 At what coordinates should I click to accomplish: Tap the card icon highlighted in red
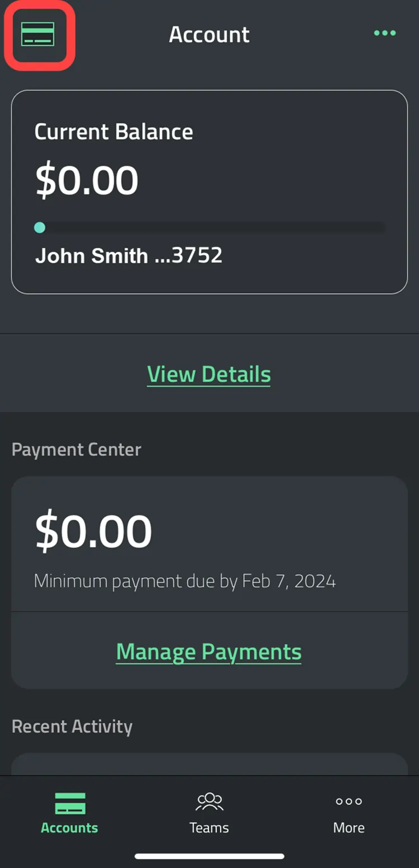click(38, 34)
